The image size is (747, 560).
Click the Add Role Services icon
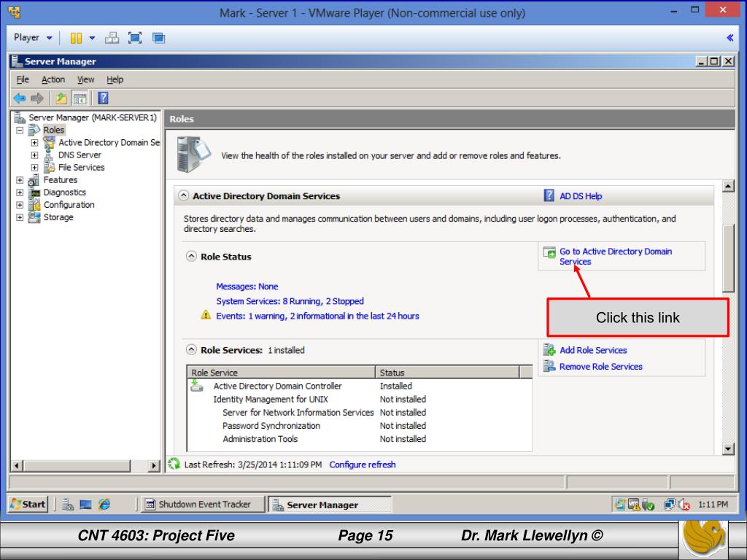point(549,350)
